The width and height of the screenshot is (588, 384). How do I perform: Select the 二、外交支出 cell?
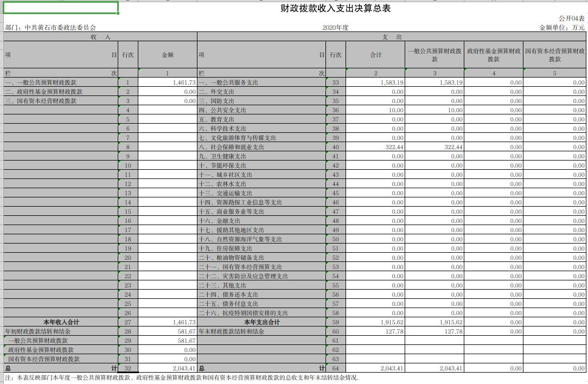click(262, 92)
